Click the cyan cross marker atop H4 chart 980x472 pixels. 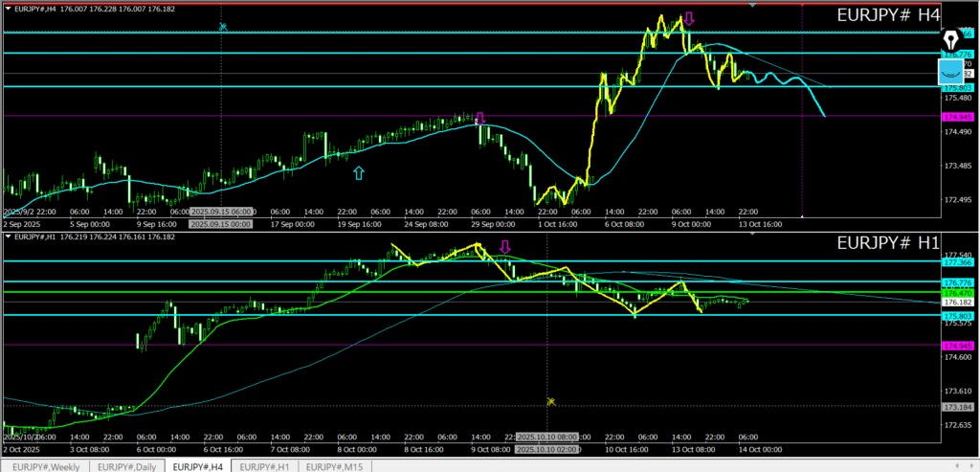[x=222, y=27]
